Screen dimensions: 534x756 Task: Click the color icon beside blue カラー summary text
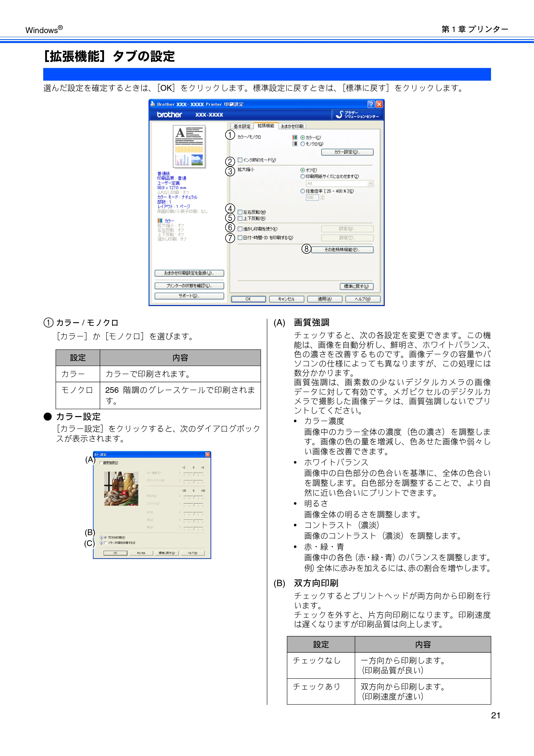pos(160,221)
